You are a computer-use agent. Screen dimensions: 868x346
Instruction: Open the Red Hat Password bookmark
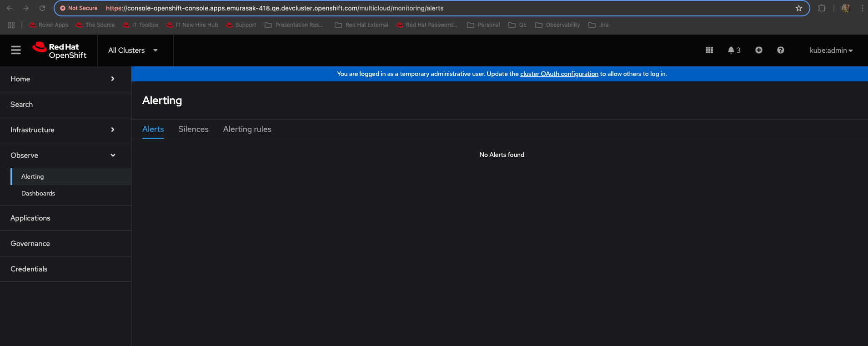click(x=427, y=25)
